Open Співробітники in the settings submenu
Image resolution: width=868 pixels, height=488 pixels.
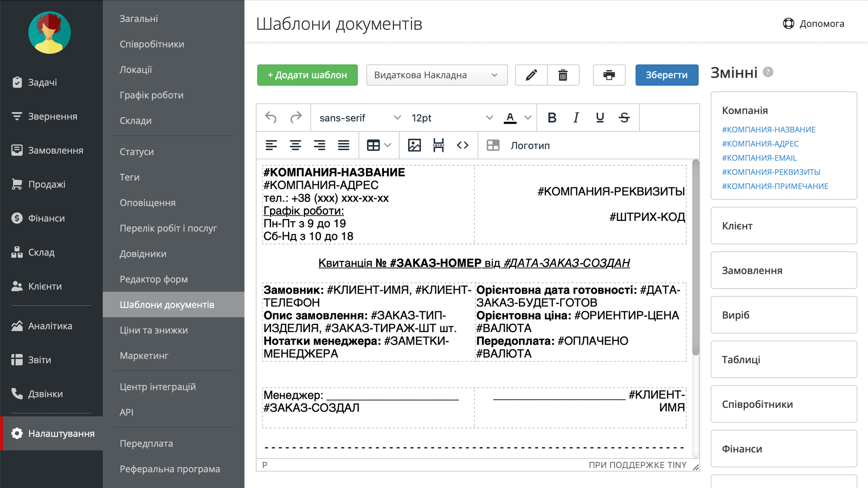tap(173, 44)
